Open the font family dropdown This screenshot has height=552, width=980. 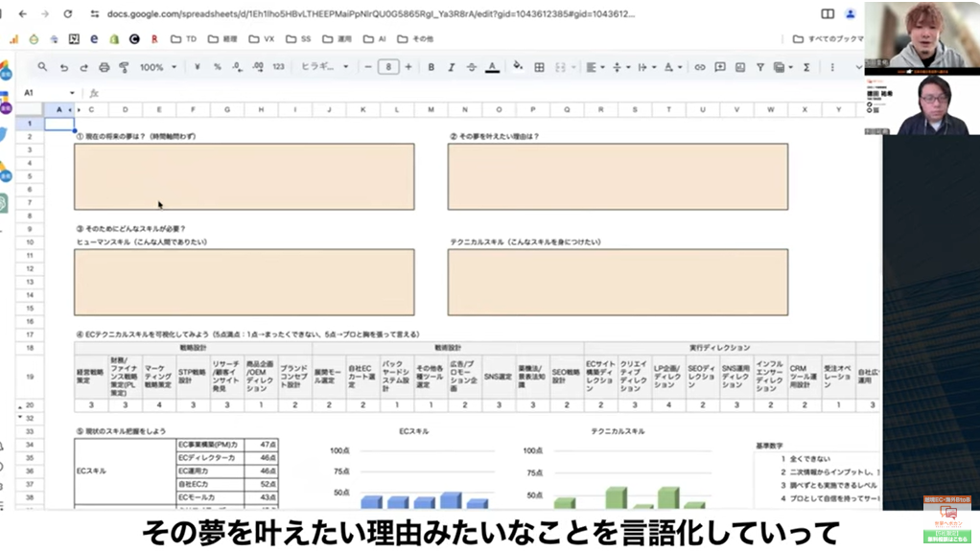[x=324, y=67]
